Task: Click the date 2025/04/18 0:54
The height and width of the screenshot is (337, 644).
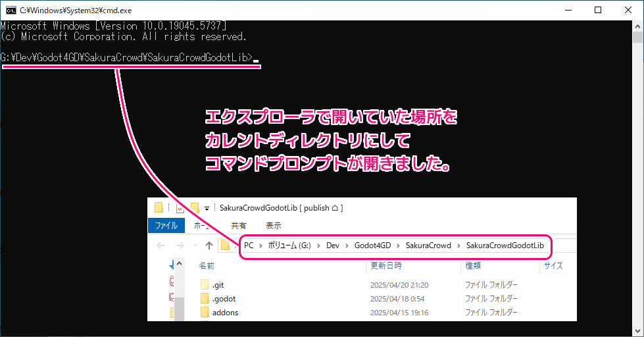Action: click(x=397, y=299)
